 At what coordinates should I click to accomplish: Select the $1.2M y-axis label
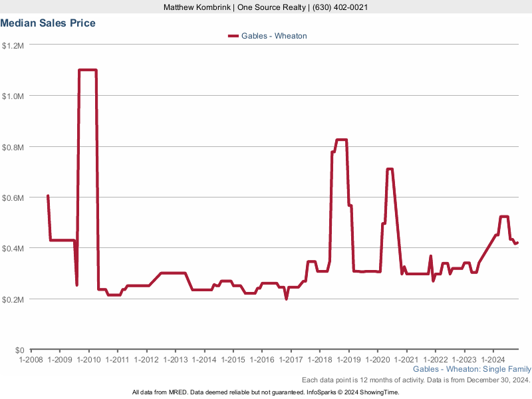[x=13, y=45]
